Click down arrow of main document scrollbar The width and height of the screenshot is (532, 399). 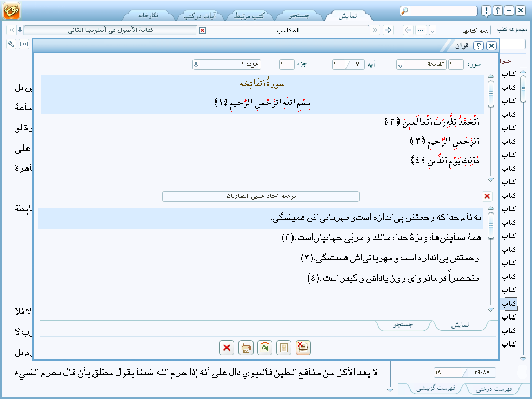click(x=390, y=391)
